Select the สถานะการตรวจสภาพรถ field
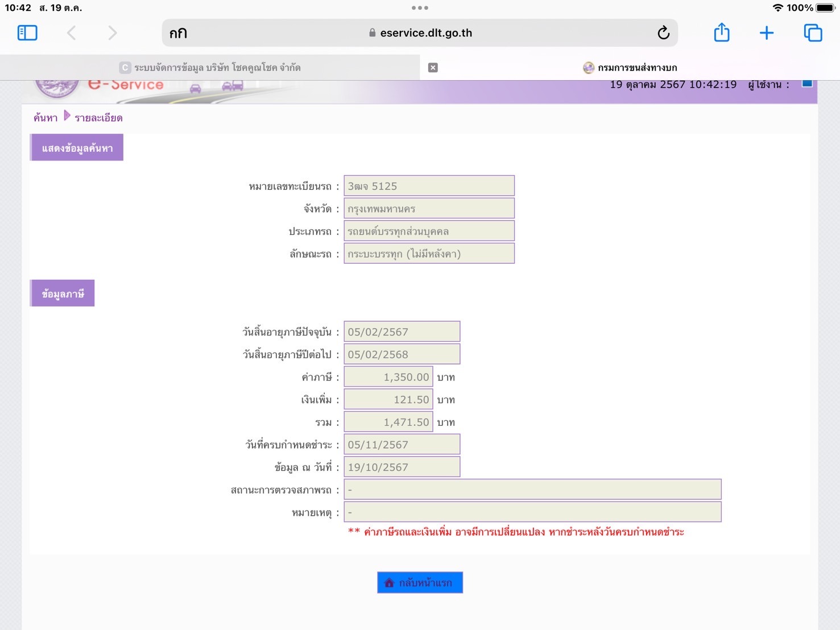The width and height of the screenshot is (840, 630). tap(532, 490)
